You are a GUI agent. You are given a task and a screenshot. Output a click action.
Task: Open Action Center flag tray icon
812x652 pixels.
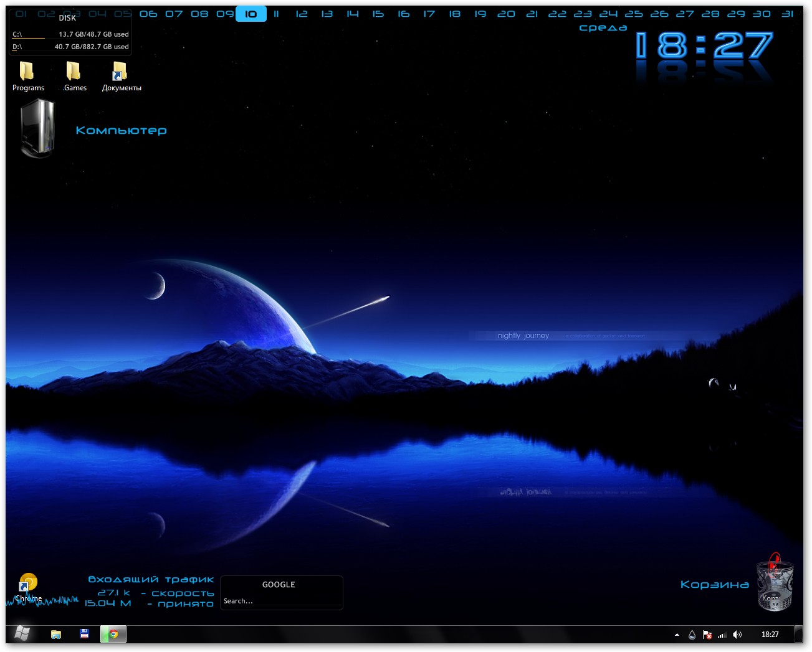click(707, 635)
